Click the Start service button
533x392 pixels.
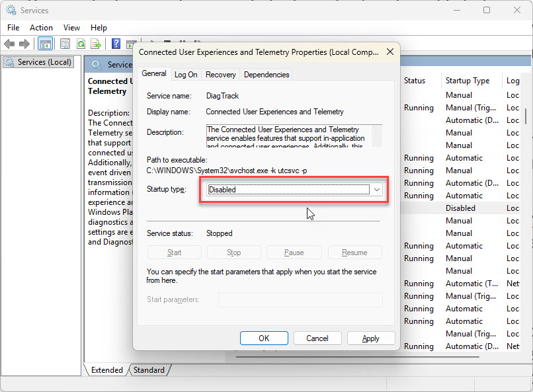tap(175, 253)
